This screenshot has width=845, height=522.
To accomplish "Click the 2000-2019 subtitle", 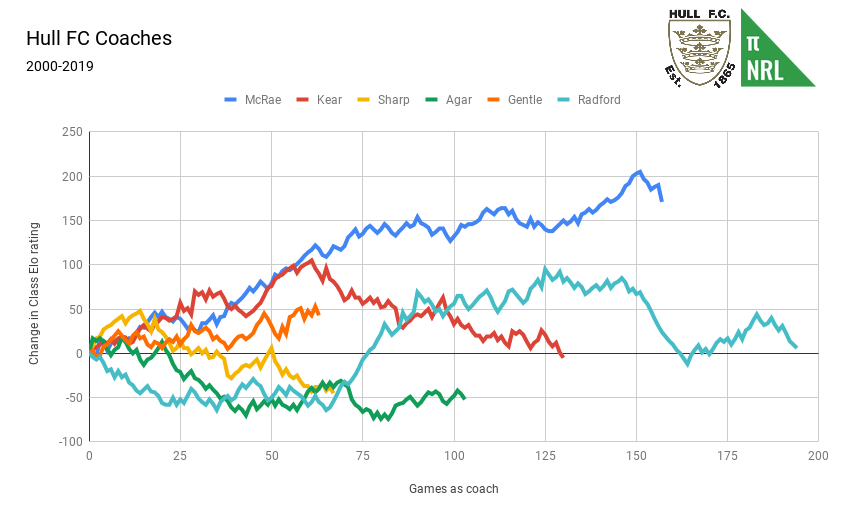I will coord(60,67).
